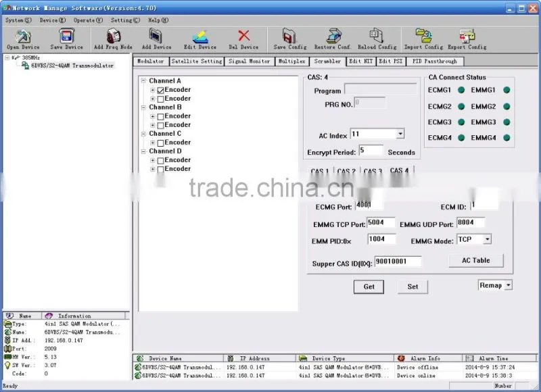Image resolution: width=541 pixels, height=392 pixels.
Task: Open the Remap dropdown
Action: (x=509, y=285)
